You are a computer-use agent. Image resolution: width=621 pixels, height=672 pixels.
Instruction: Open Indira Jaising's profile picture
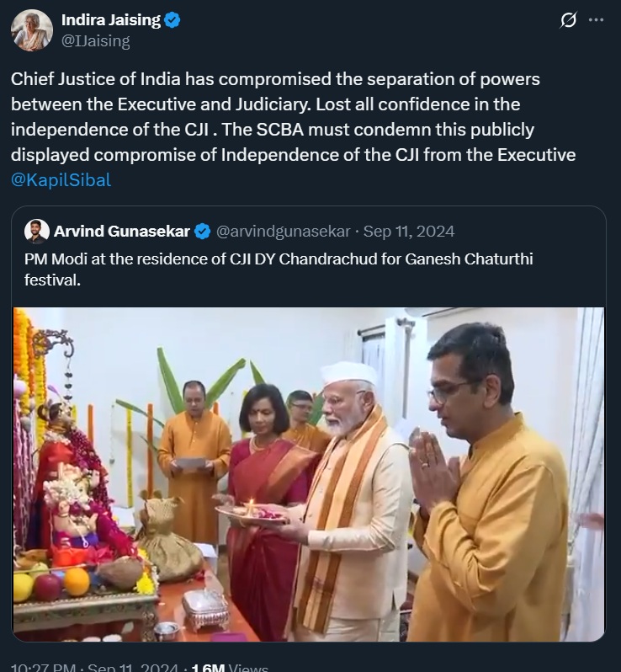(x=32, y=30)
